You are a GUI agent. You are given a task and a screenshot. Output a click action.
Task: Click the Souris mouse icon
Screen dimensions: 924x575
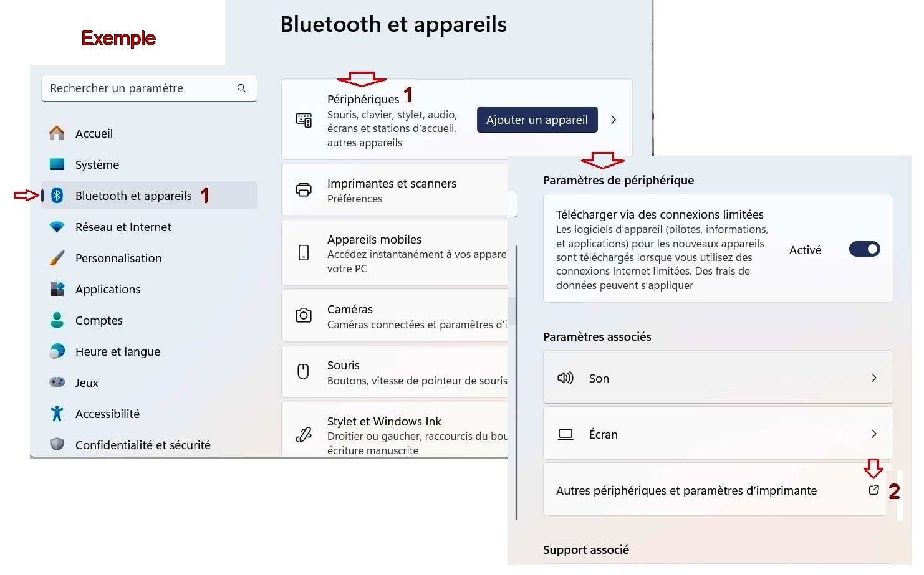pos(304,371)
